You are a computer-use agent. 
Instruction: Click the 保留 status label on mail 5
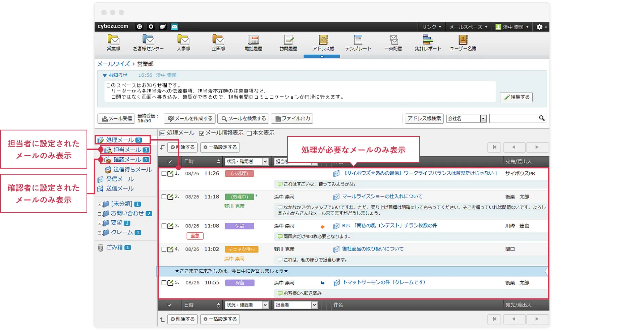pos(239,283)
